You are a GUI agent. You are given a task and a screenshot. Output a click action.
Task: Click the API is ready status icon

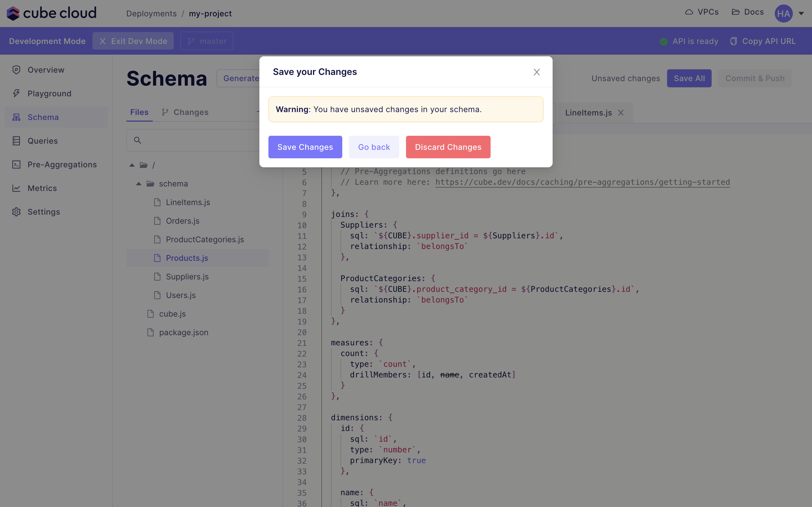(663, 41)
